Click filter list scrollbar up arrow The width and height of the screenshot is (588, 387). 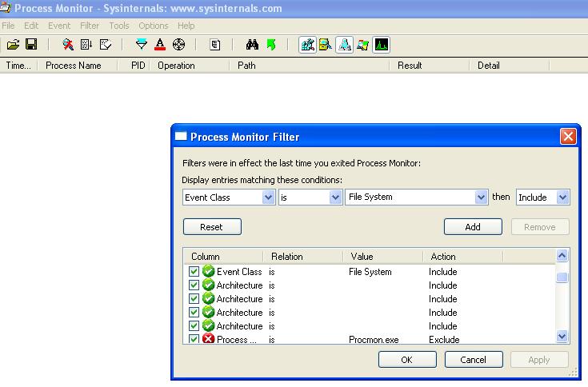tap(562, 256)
